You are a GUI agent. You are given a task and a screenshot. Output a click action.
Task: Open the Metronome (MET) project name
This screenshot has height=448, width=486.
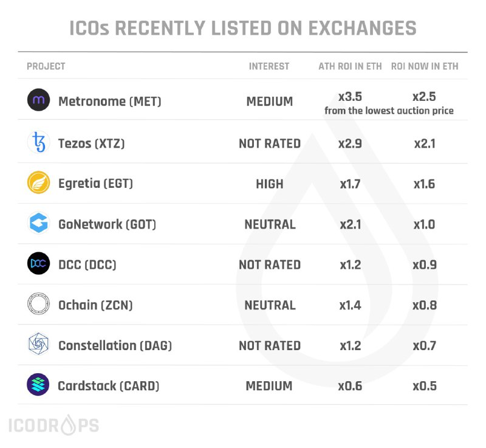[110, 102]
